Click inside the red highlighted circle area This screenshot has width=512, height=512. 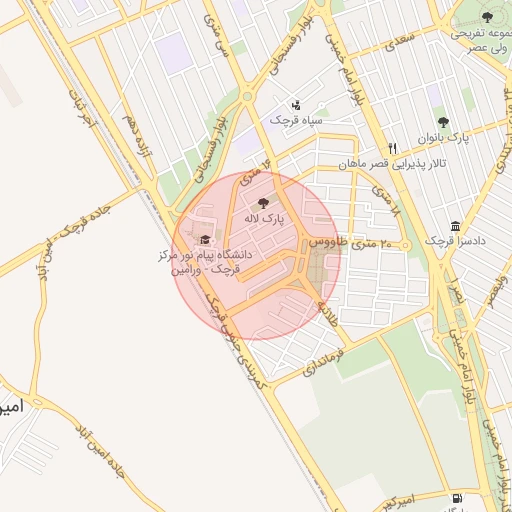pos(256,255)
